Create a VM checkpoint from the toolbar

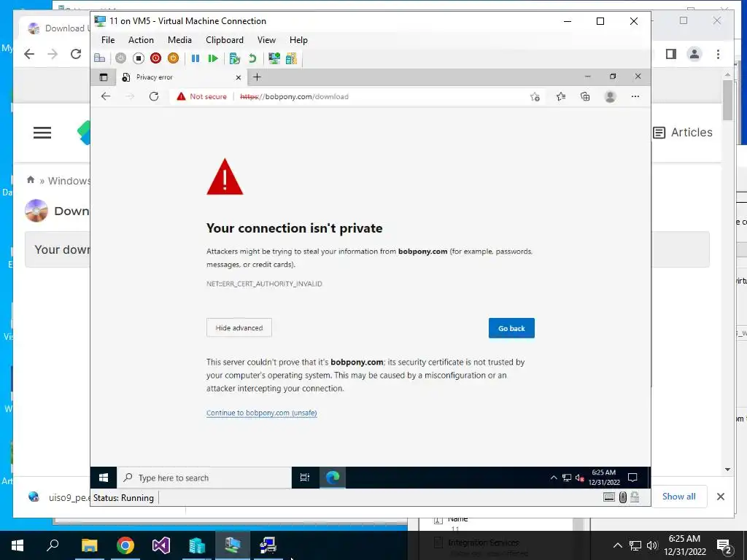[x=234, y=58]
